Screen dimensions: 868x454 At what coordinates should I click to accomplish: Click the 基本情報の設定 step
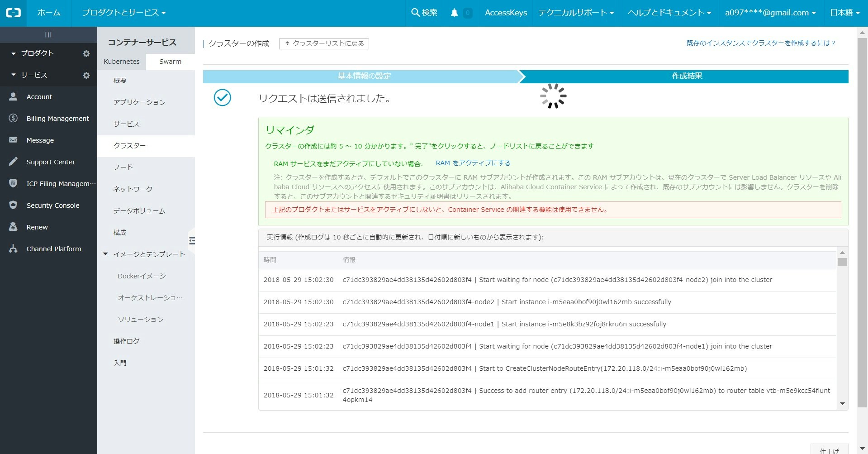point(364,76)
